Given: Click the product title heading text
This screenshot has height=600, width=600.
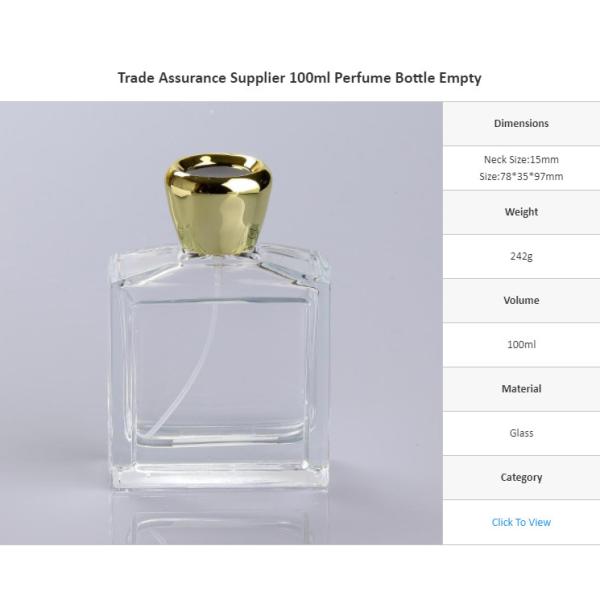Looking at the screenshot, I should pos(299,78).
